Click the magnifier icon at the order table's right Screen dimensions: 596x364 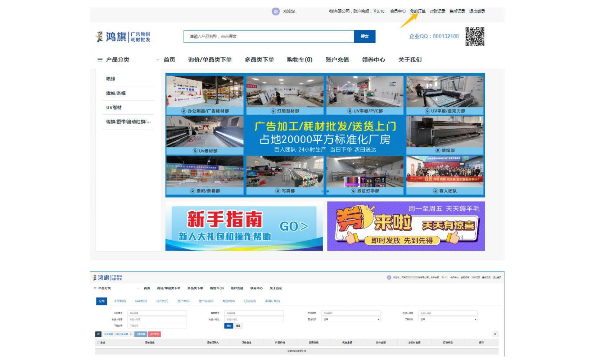[x=495, y=334]
